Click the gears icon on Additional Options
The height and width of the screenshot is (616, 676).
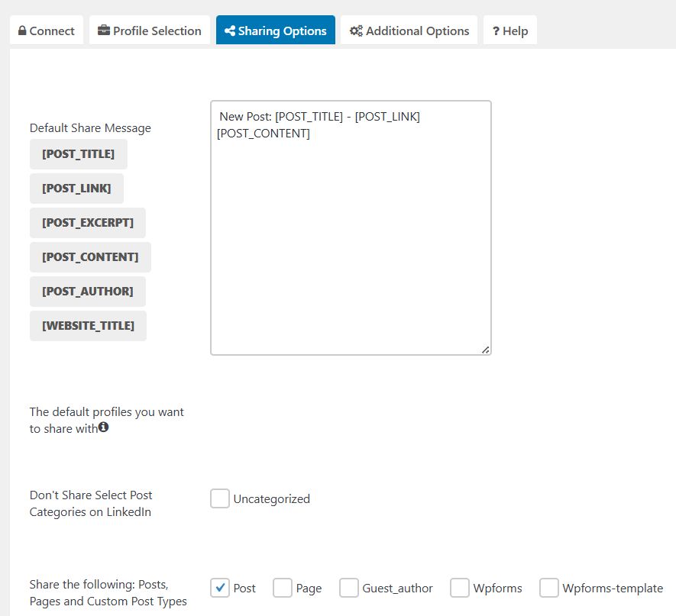[x=356, y=31]
